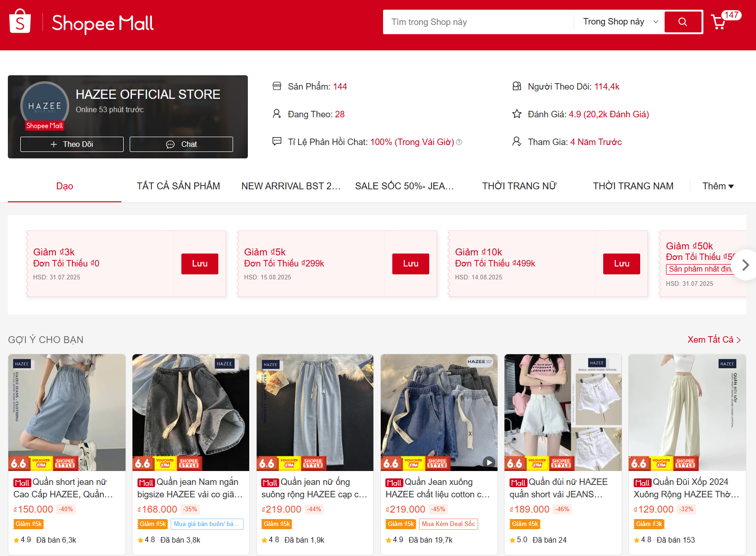Viewport: 756px width, 556px height.
Task: Click the Quần Jean xuông HAZEE title
Action: (x=438, y=488)
